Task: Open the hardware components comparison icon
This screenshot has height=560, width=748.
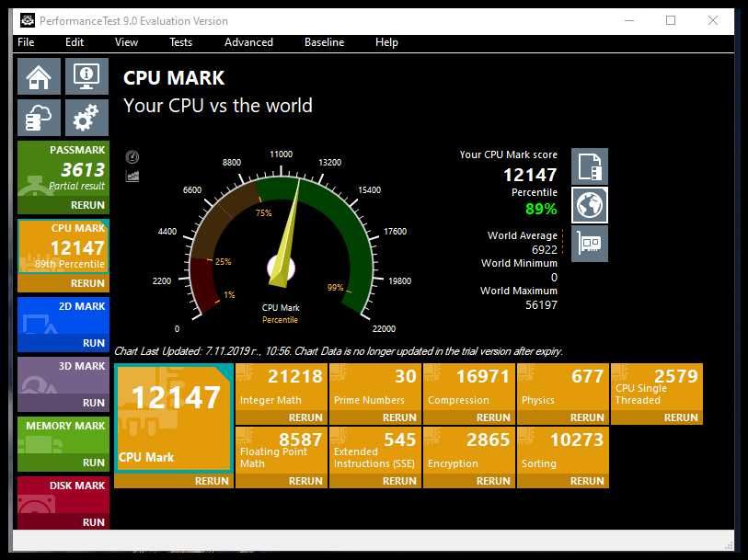Action: click(x=590, y=244)
